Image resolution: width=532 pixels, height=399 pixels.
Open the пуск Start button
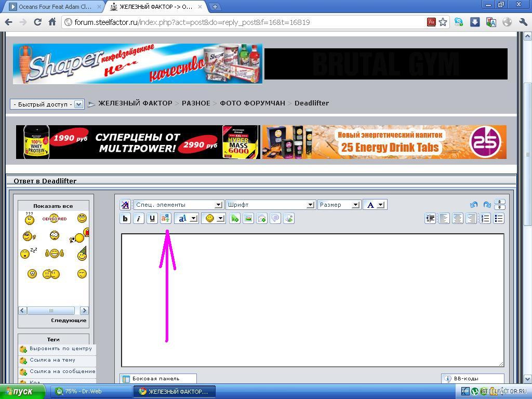point(22,392)
